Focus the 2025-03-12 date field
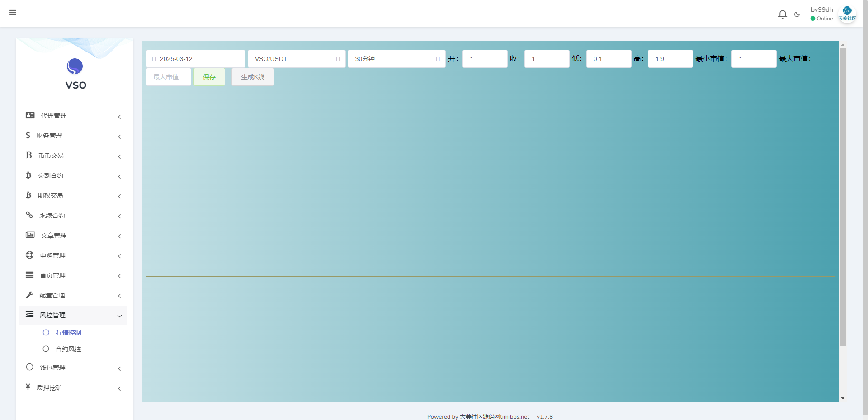This screenshot has height=420, width=868. pyautogui.click(x=196, y=59)
